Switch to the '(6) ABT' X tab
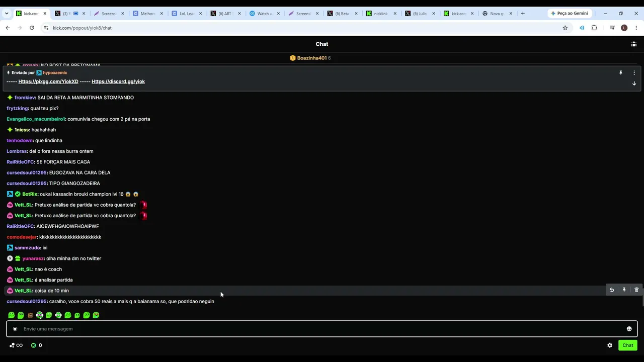 [225, 14]
